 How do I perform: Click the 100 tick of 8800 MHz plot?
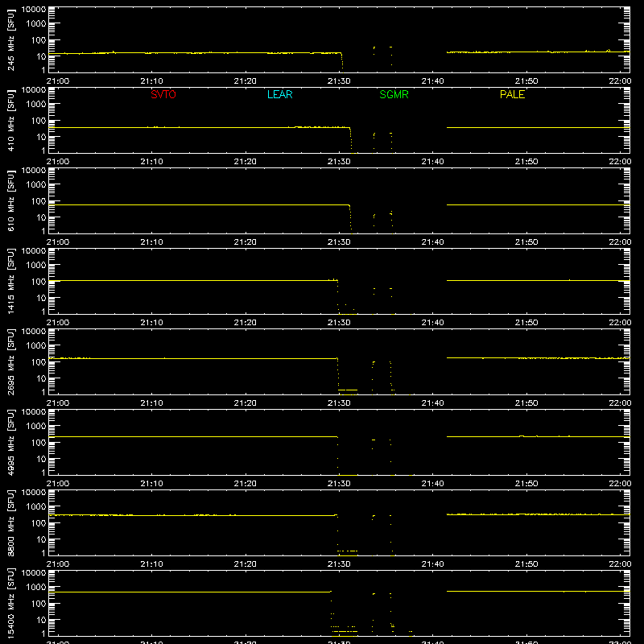point(39,522)
